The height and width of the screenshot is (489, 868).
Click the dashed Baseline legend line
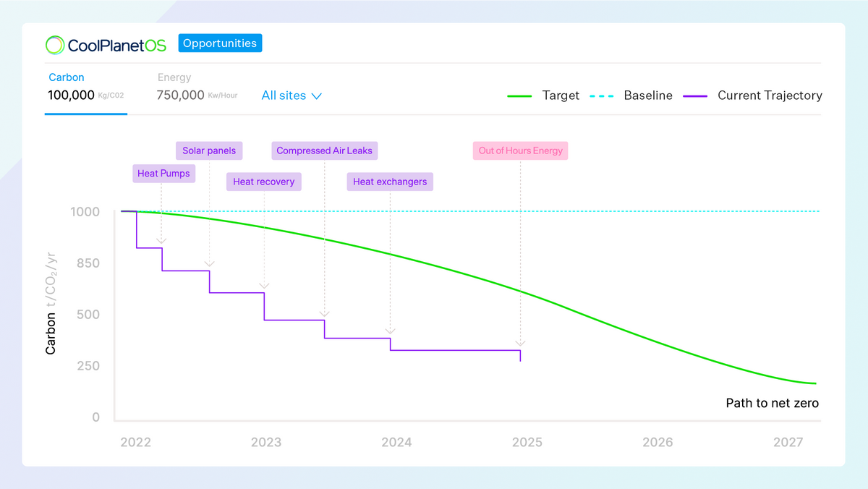(602, 95)
